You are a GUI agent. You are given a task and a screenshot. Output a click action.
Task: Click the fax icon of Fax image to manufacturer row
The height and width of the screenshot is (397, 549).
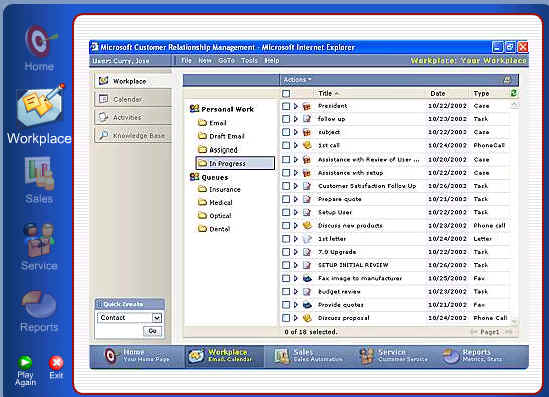click(x=307, y=278)
